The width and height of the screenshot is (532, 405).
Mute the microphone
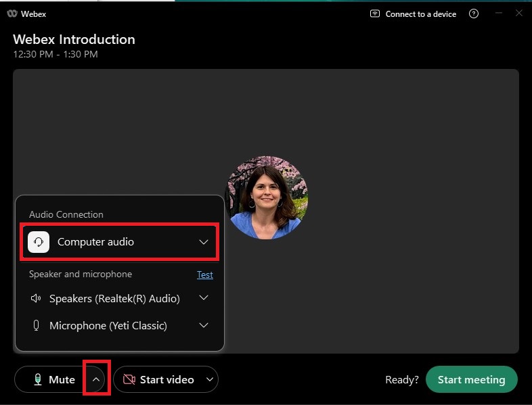[51, 379]
